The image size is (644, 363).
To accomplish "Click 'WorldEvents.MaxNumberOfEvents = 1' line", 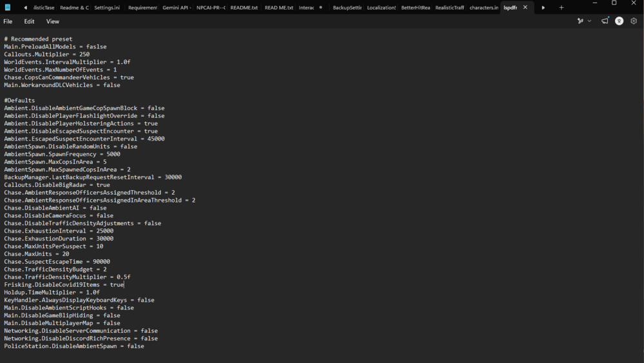I will click(x=61, y=70).
